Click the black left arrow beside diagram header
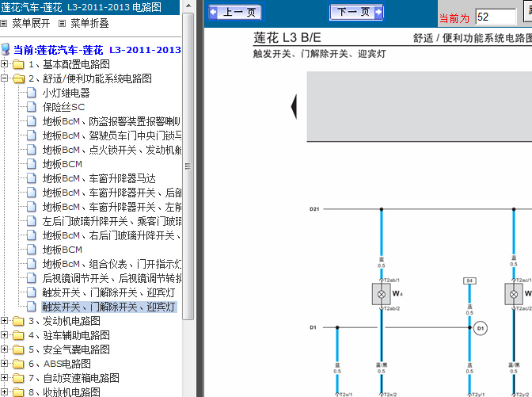The height and width of the screenshot is (397, 532). click(294, 106)
